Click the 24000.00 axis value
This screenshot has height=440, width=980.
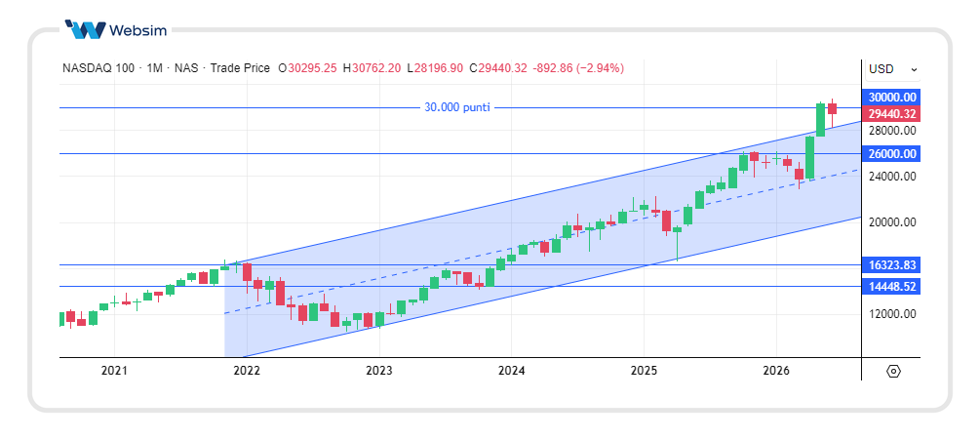tap(892, 177)
